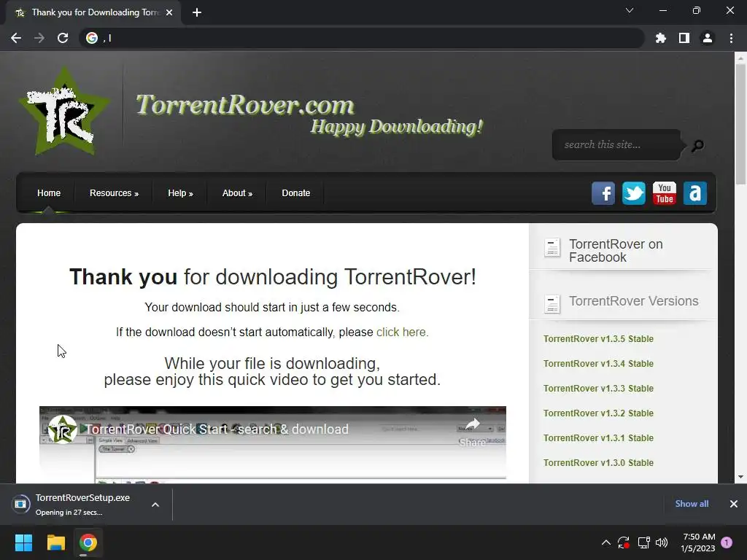Open TorrentRover v1.3.5 Stable link
This screenshot has width=747, height=560.
pyautogui.click(x=598, y=338)
